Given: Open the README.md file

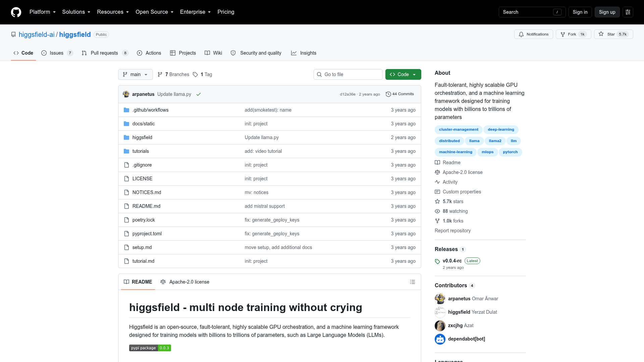Looking at the screenshot, I should [x=146, y=206].
